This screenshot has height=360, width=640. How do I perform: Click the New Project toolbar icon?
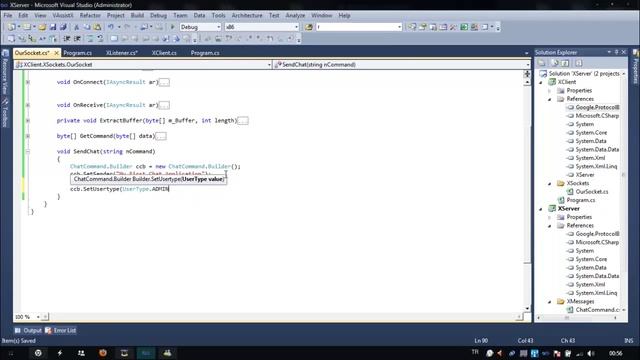(11, 27)
